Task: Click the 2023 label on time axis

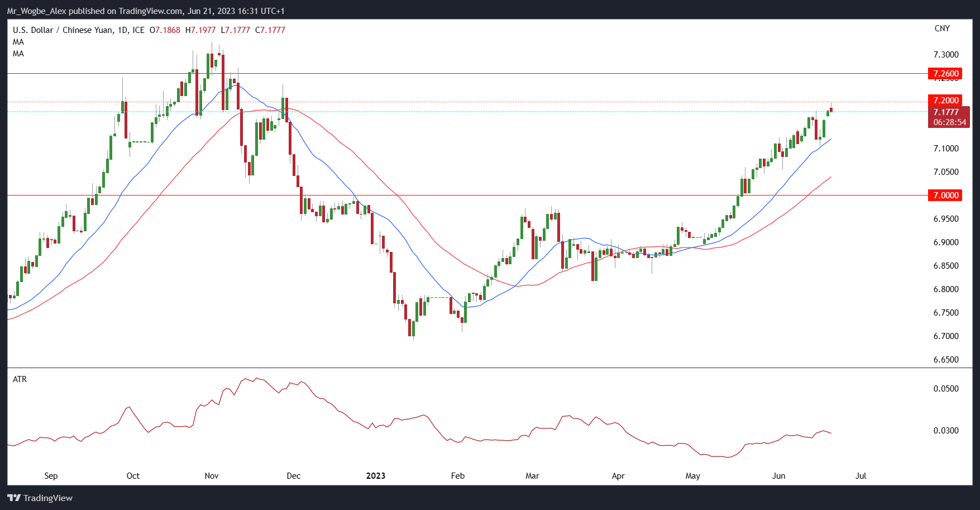Action: click(x=376, y=476)
